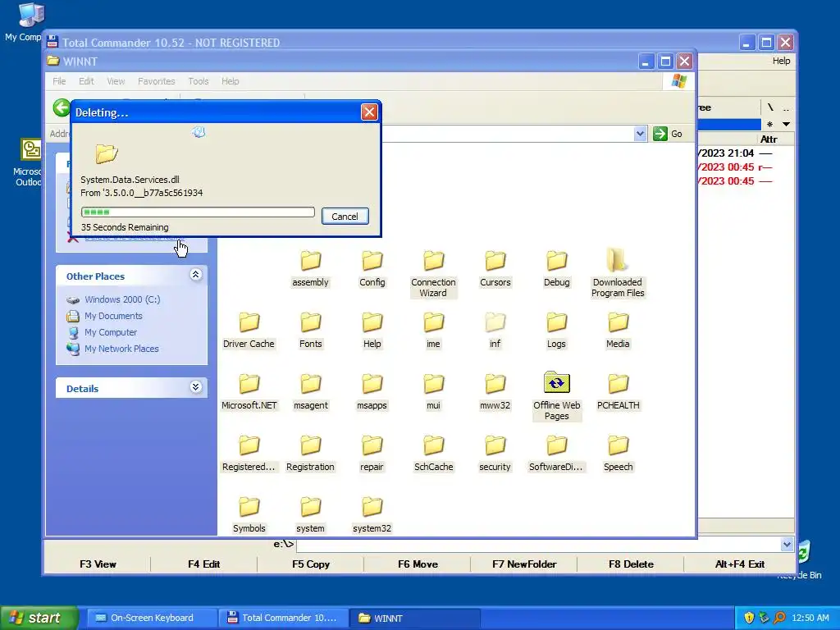840x630 pixels.
Task: Open My Computer link in Other Places
Action: click(x=111, y=332)
